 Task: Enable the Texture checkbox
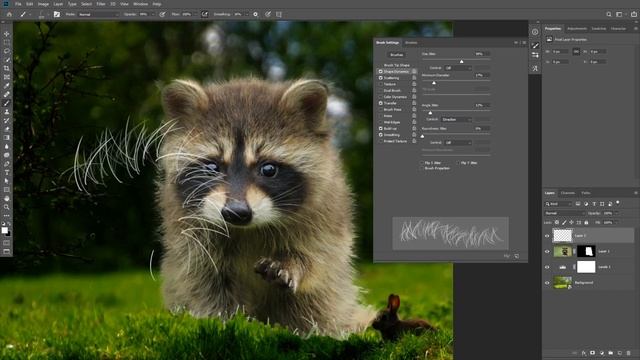[380, 84]
